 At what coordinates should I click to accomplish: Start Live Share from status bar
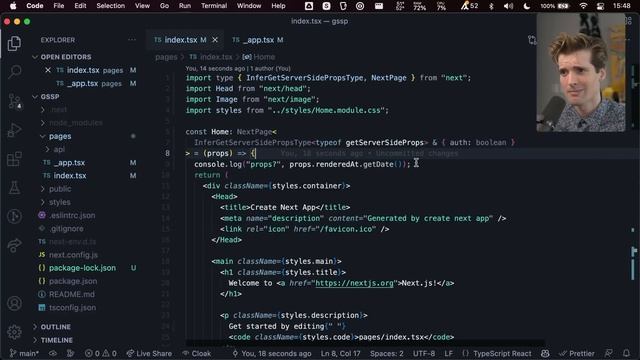149,353
